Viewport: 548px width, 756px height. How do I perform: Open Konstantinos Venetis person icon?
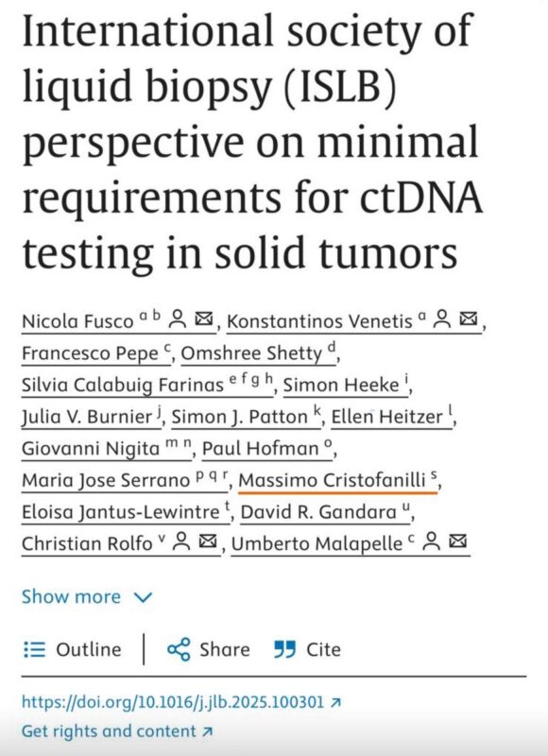point(441,319)
